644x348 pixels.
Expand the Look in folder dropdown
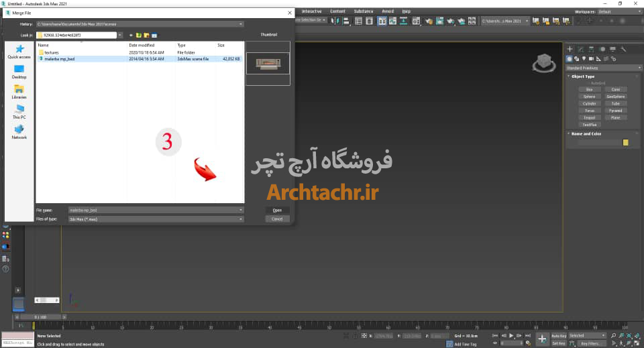[120, 36]
